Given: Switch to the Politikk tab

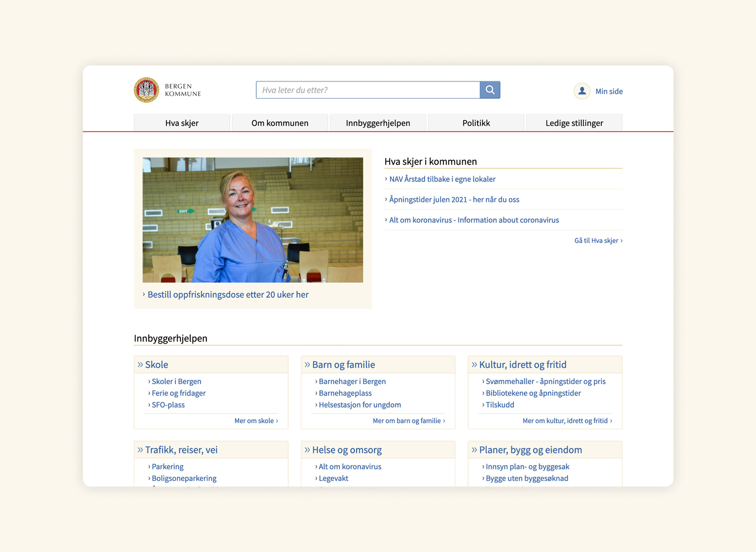Looking at the screenshot, I should click(x=476, y=123).
